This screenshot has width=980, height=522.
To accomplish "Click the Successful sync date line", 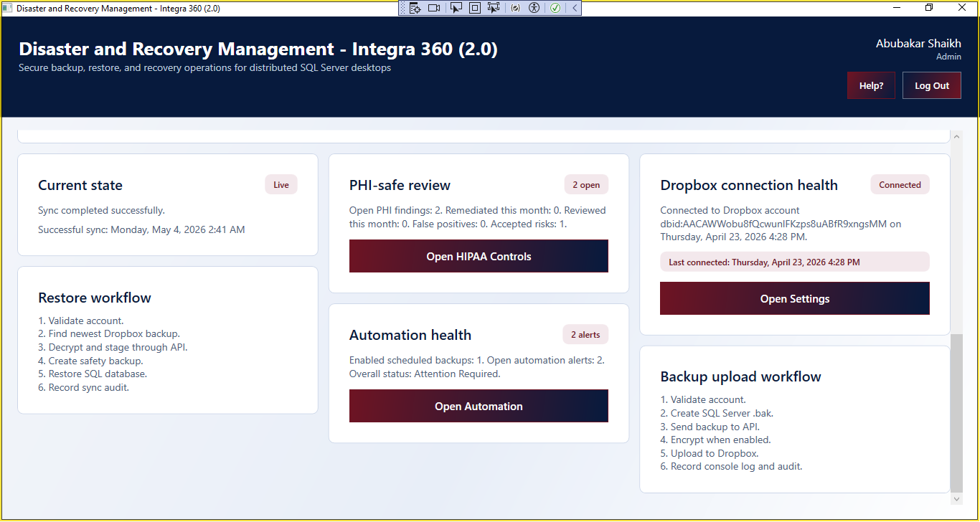I will click(x=141, y=229).
